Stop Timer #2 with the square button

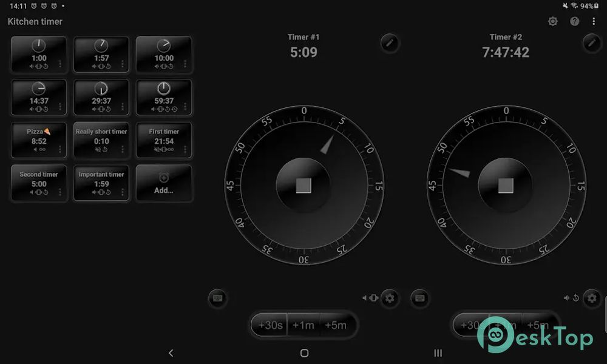tap(506, 185)
